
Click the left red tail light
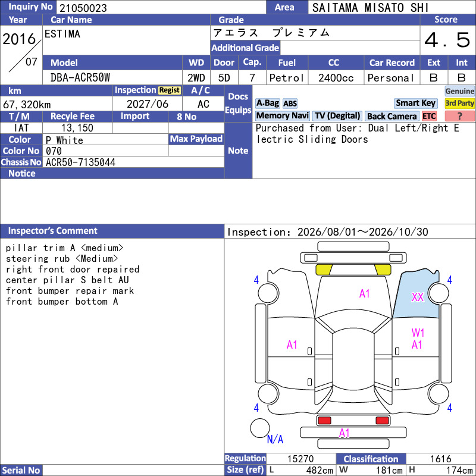coord(324,421)
